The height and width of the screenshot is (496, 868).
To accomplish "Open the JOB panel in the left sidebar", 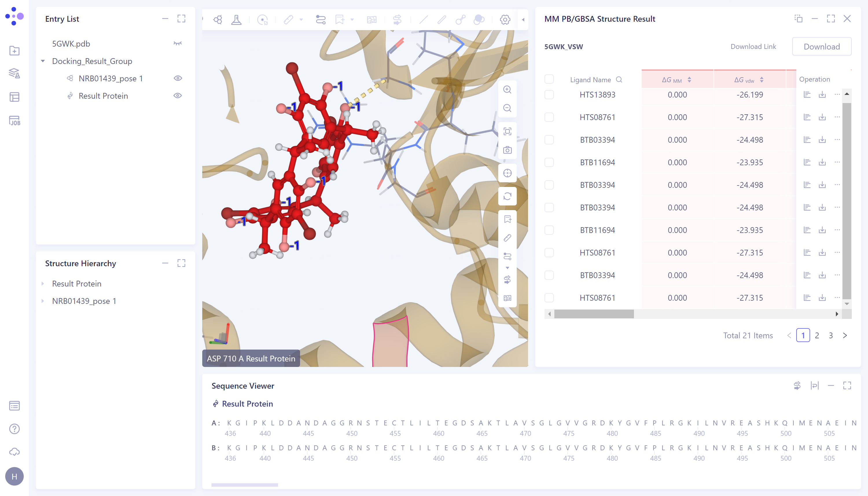I will pyautogui.click(x=14, y=121).
